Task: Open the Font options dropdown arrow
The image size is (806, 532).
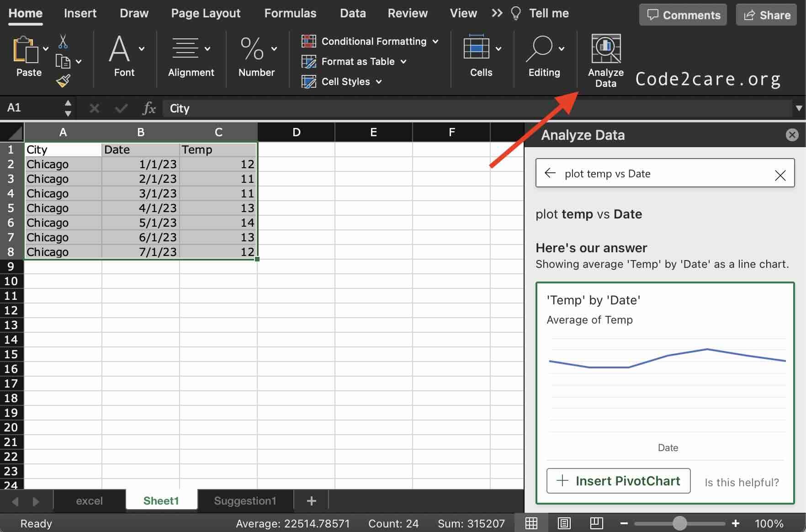Action: coord(142,49)
